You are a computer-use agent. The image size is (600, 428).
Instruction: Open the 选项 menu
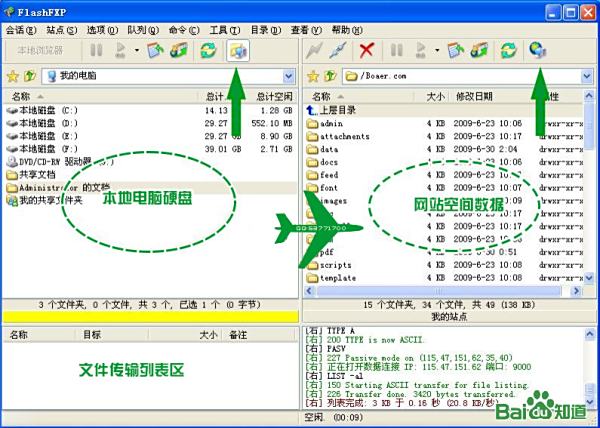click(102, 30)
